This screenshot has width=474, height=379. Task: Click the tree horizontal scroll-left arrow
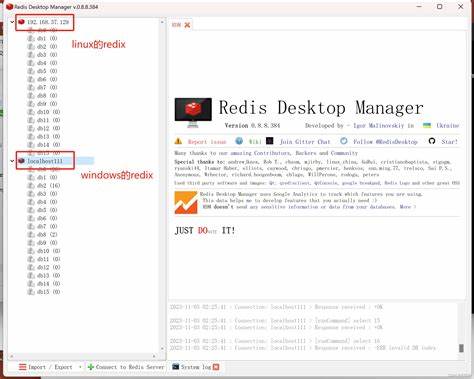pyautogui.click(x=12, y=356)
